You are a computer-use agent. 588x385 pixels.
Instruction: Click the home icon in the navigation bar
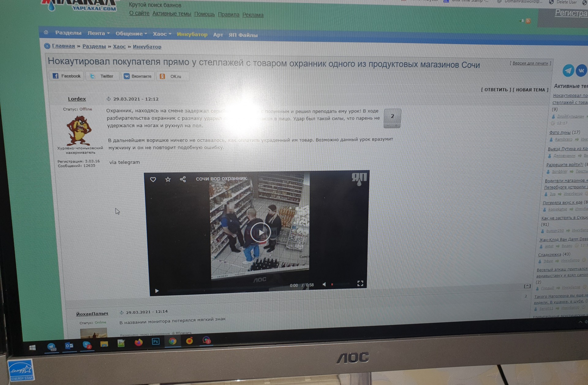click(x=46, y=32)
